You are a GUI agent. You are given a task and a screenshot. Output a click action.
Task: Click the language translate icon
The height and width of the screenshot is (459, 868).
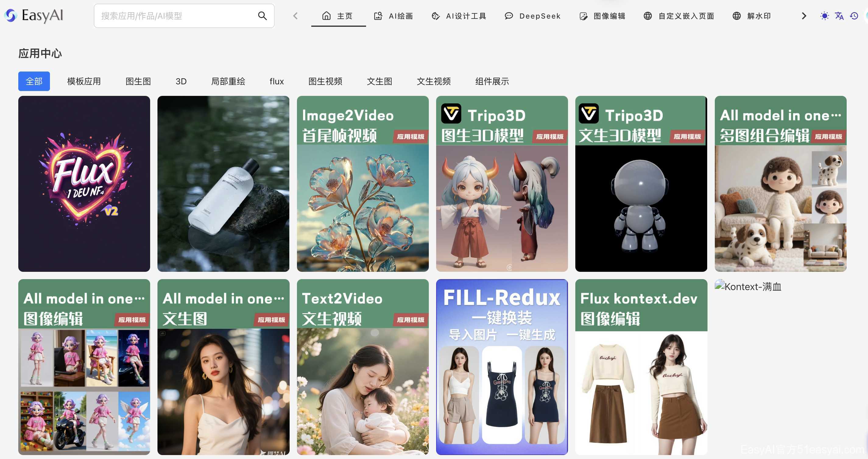pos(839,16)
